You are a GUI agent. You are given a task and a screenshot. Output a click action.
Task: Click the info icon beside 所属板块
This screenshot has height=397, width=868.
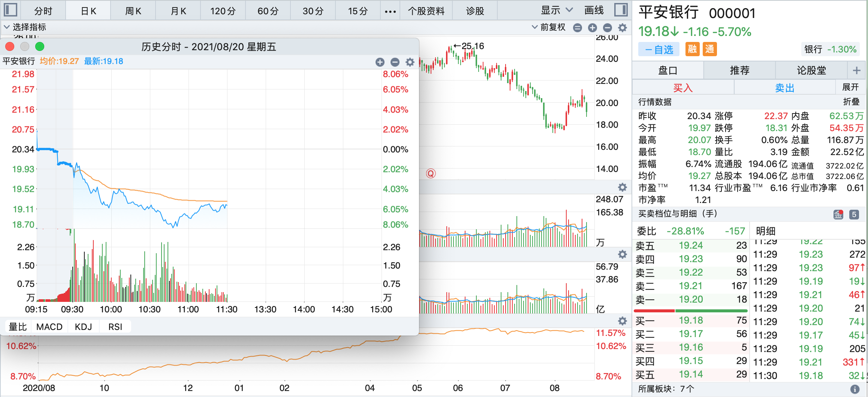855,389
